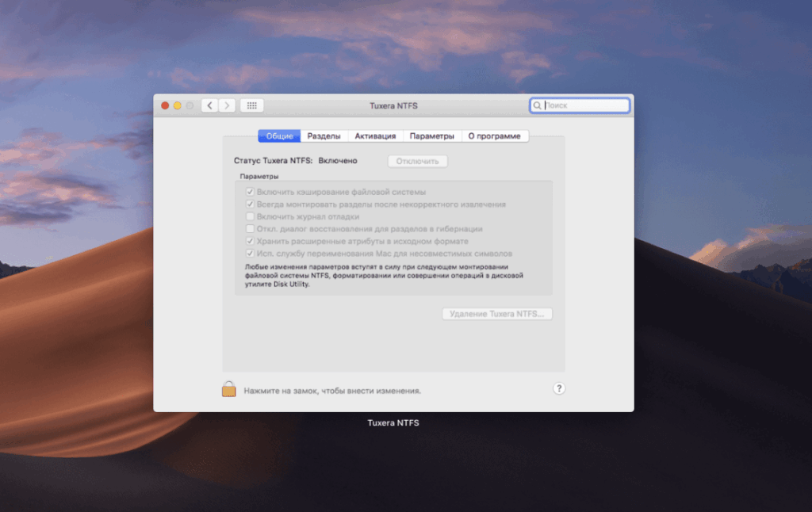The height and width of the screenshot is (512, 812).
Task: Click the Любые изменения параметров note
Action: point(384,275)
